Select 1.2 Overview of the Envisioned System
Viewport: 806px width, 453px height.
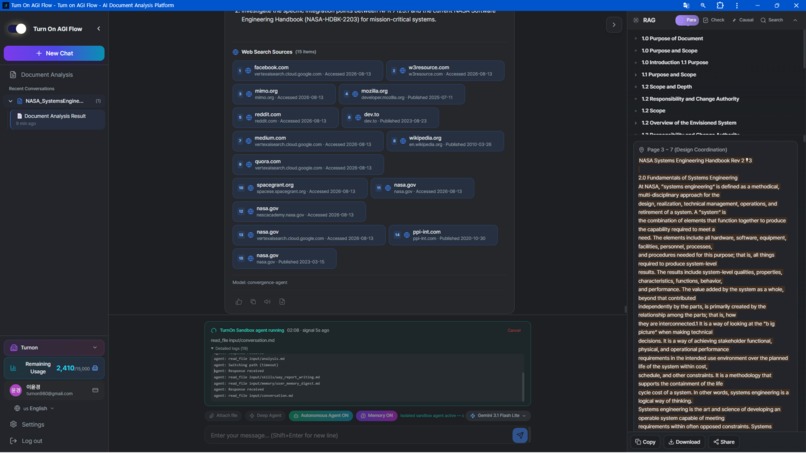pos(688,123)
